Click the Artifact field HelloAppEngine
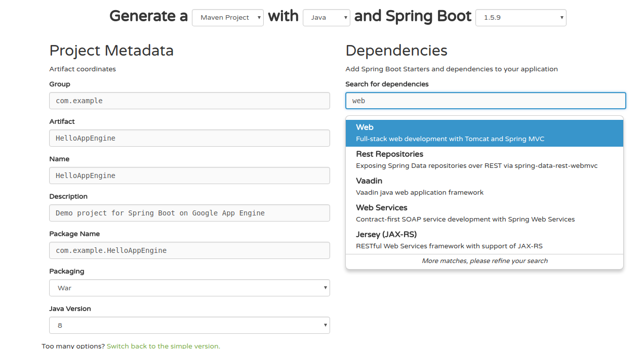Image resolution: width=644 pixels, height=349 pixels. [x=189, y=138]
